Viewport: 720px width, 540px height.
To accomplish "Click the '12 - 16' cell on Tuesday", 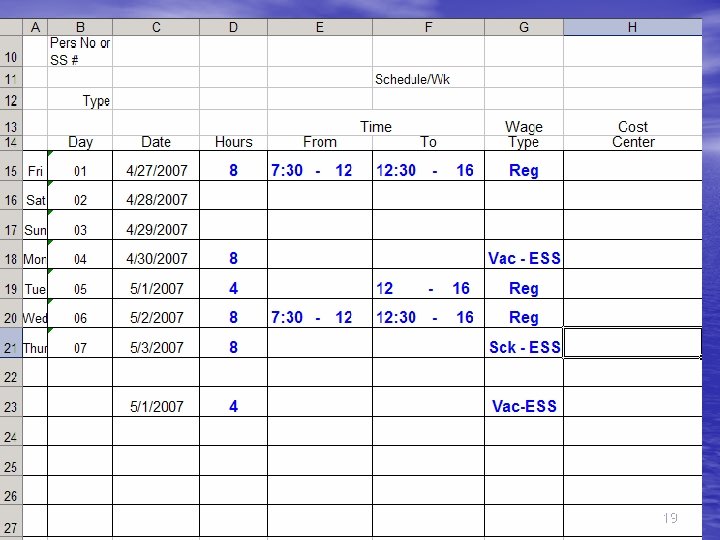I will tap(428, 284).
